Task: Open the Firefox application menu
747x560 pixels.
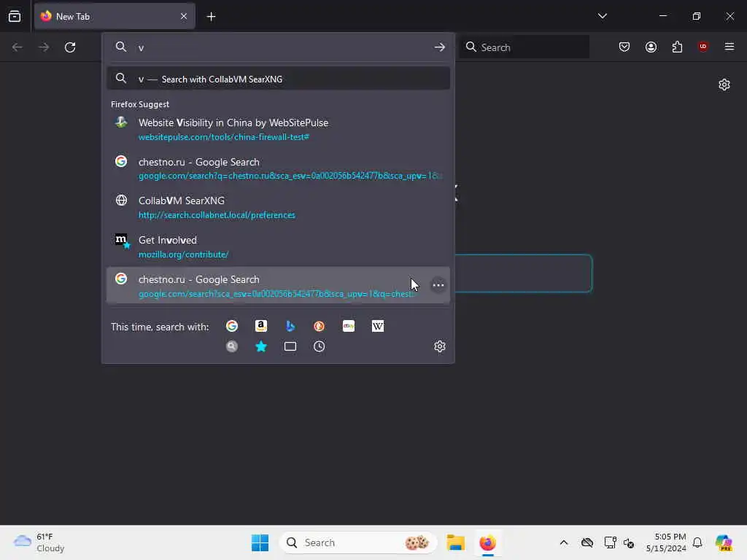Action: click(x=729, y=47)
